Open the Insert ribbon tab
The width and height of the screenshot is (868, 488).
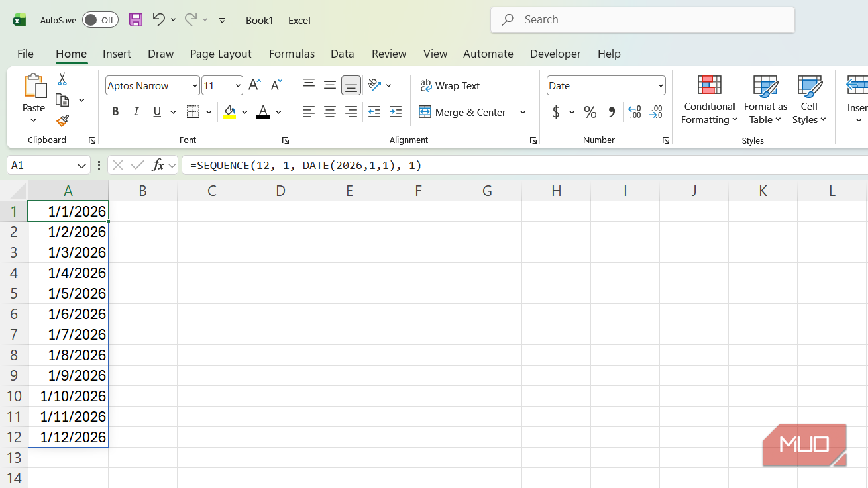[x=117, y=54]
